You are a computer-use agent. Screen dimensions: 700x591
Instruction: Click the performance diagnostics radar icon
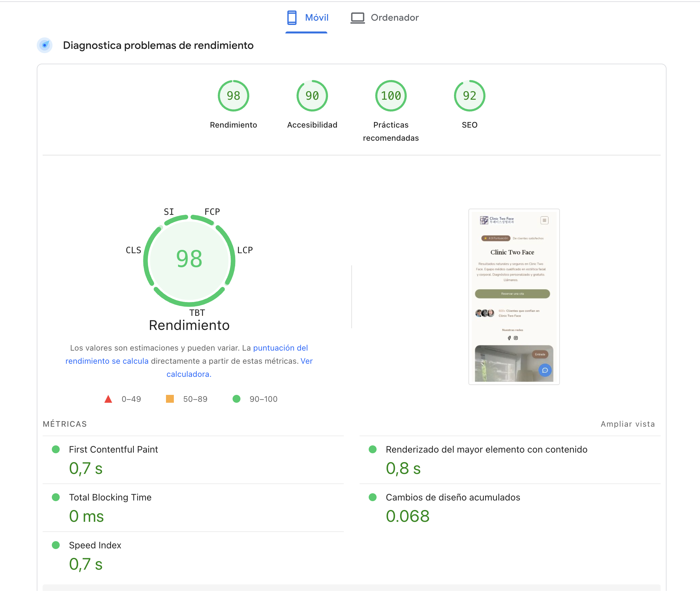tap(45, 45)
